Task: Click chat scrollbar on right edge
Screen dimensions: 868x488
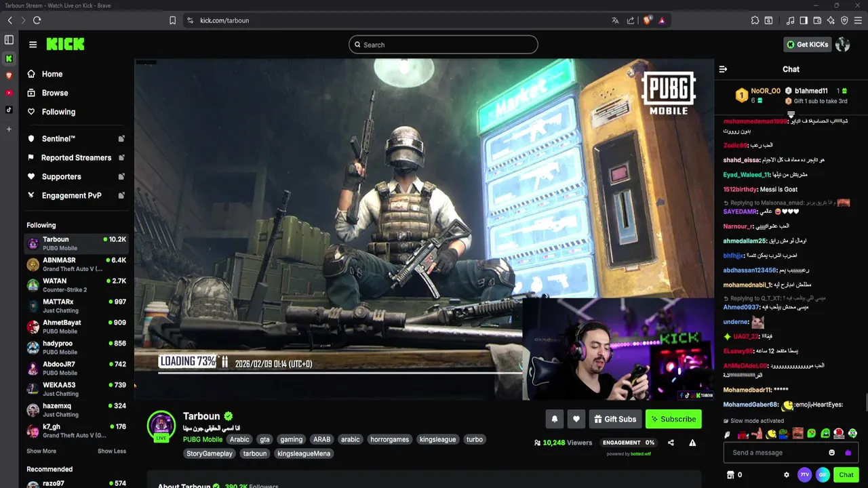Action: coord(866,403)
